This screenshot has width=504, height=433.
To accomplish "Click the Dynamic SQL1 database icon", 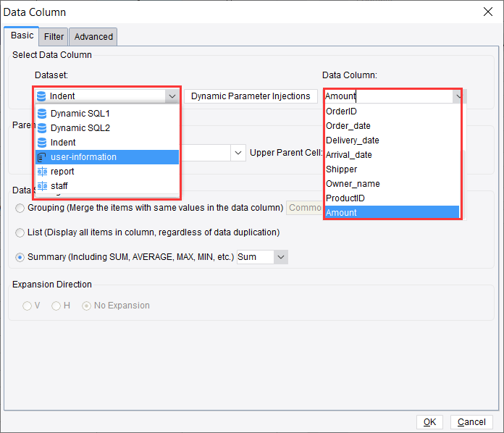I will click(x=42, y=114).
